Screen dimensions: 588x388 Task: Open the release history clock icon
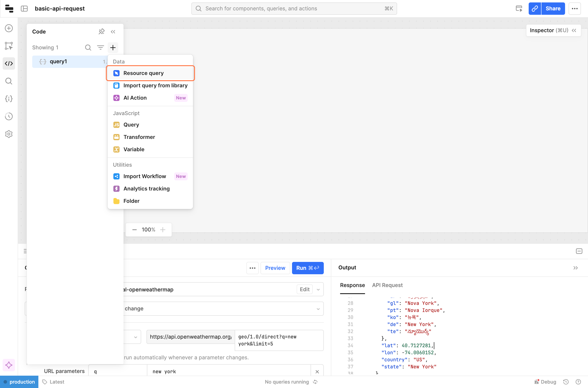(x=9, y=116)
